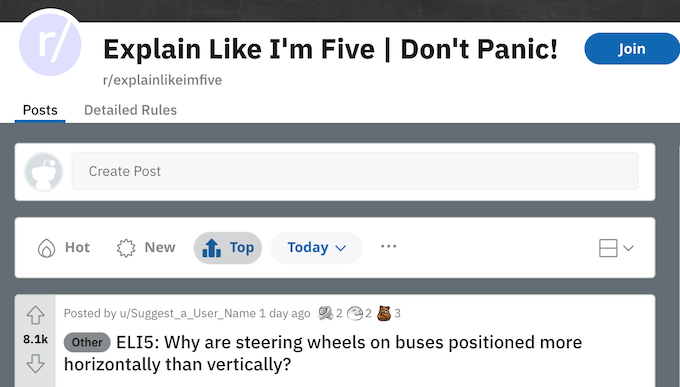Select the Posts tab
The width and height of the screenshot is (680, 387).
40,110
